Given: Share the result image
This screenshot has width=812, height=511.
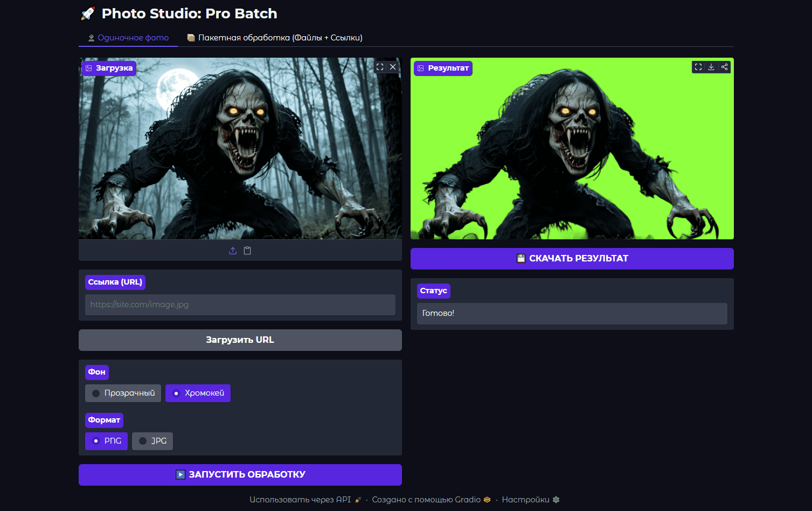Looking at the screenshot, I should point(724,67).
